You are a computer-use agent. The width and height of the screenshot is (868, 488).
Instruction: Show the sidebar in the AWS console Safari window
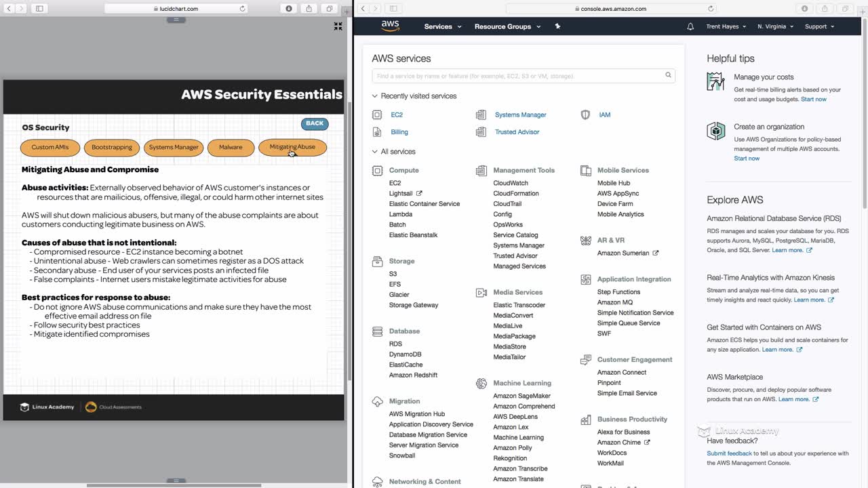coord(393,9)
